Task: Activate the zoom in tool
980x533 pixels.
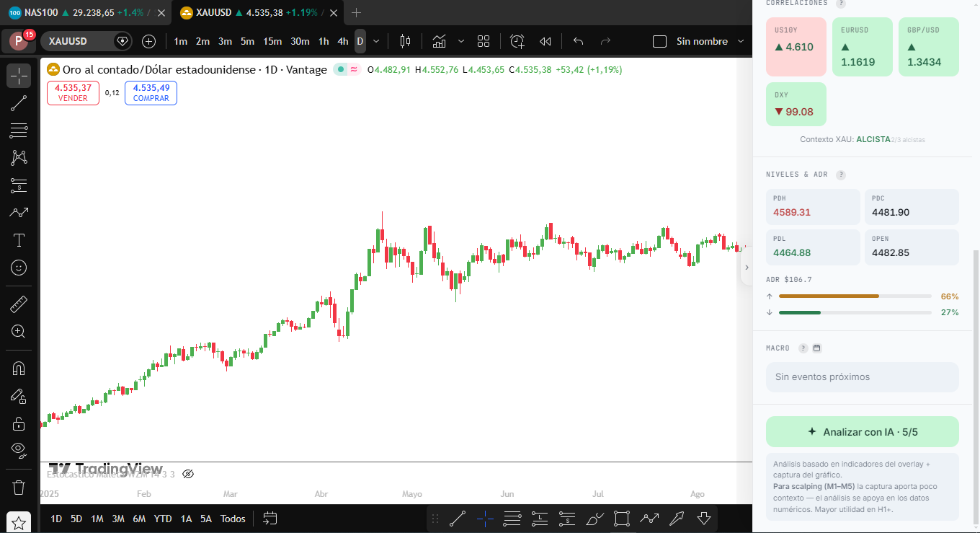Action: coord(19,332)
